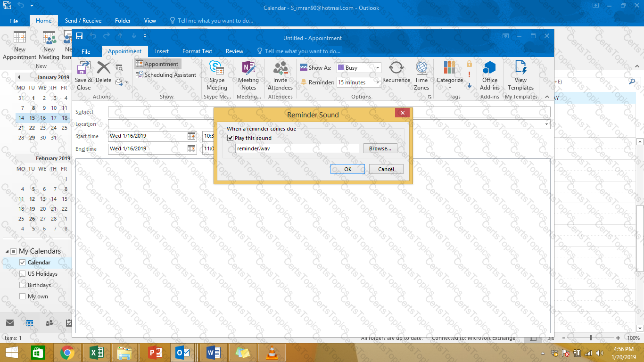Viewport: 644px width, 362px height.
Task: Click the Windows Start button
Action: [11, 353]
